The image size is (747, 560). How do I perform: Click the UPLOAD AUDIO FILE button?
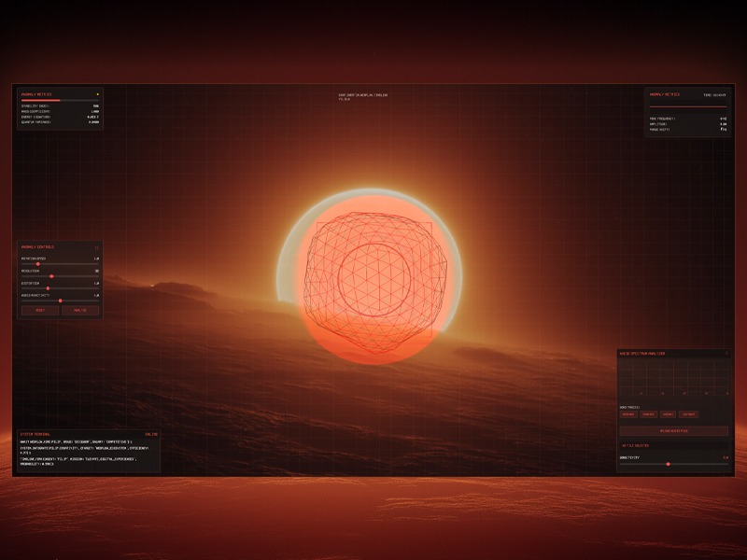(x=674, y=431)
